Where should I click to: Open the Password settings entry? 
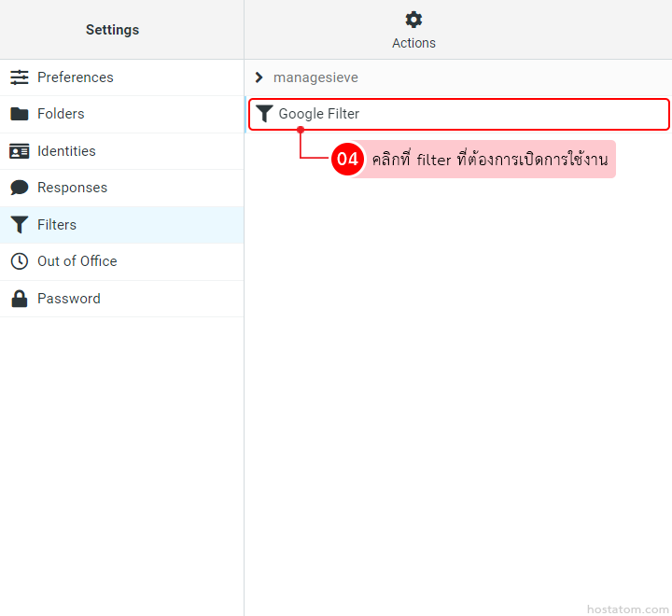68,299
